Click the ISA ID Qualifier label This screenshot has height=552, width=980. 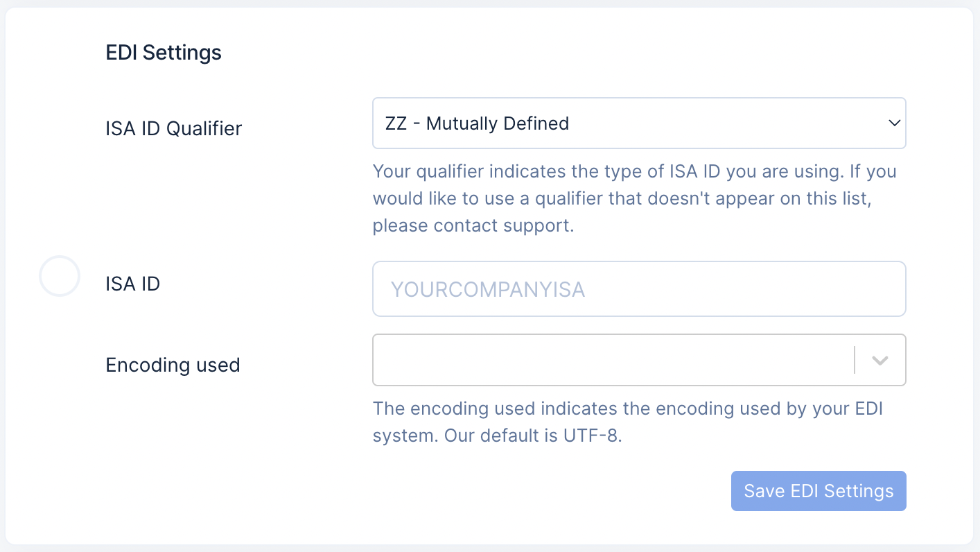point(173,129)
